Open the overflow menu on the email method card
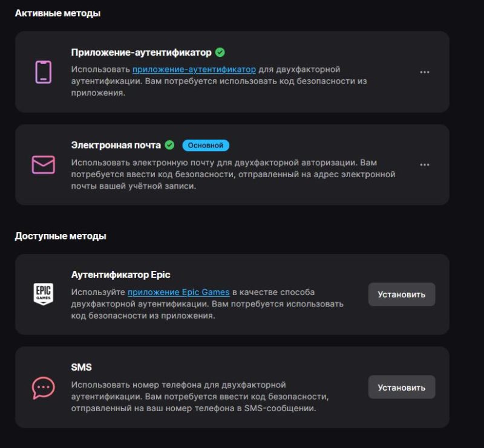 click(425, 164)
